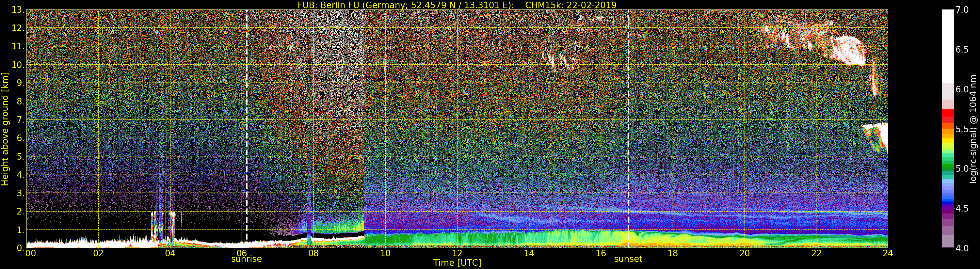Click the '6.0' colorbar tick label
The image size is (980, 269).
pyautogui.click(x=962, y=89)
